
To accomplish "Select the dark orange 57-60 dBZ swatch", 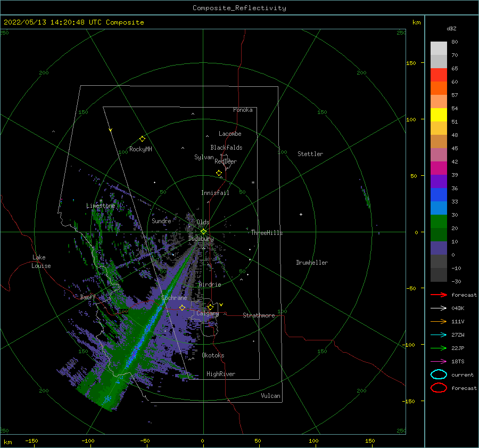I will point(439,88).
